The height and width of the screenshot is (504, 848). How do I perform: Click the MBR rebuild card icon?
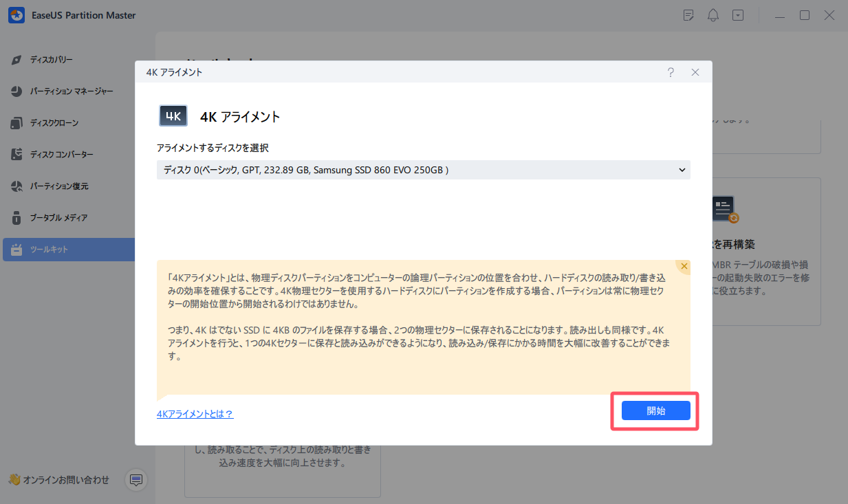725,209
